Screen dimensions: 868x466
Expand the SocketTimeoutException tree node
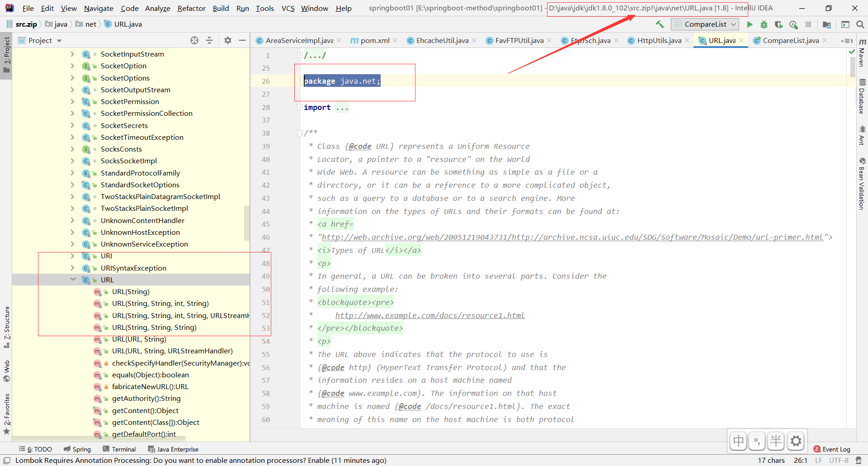click(72, 138)
